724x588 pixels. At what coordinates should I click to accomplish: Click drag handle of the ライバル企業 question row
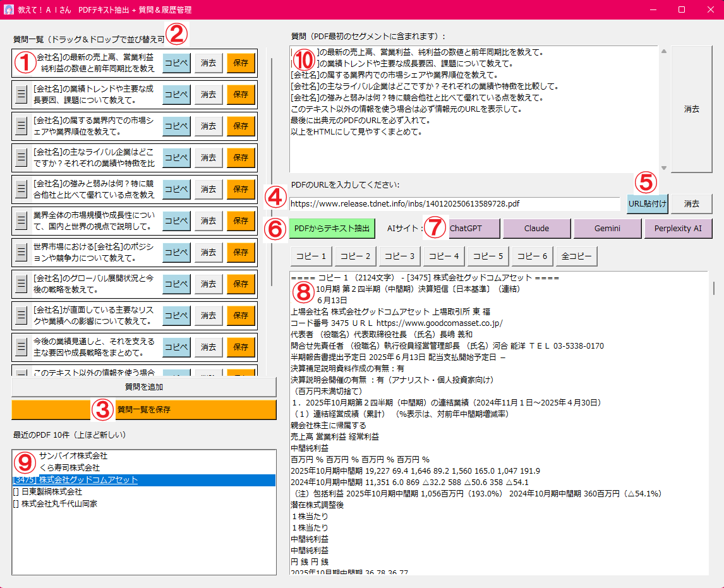21,158
